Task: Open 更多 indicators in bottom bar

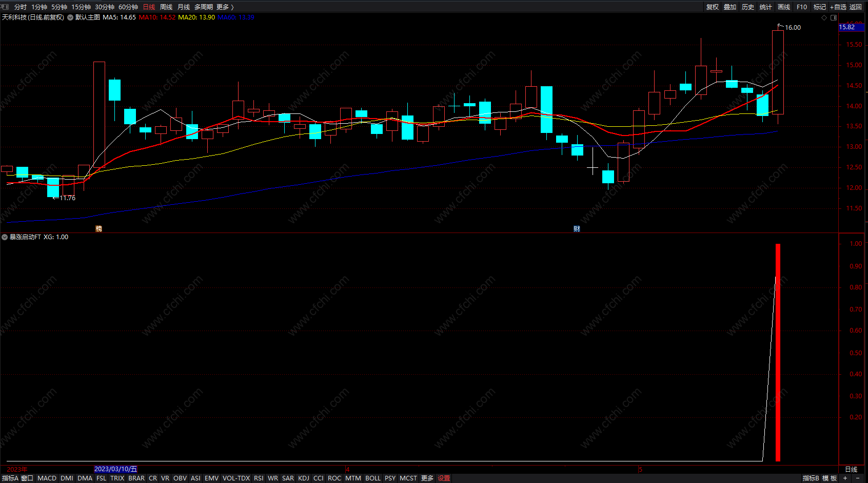Action: (427, 478)
